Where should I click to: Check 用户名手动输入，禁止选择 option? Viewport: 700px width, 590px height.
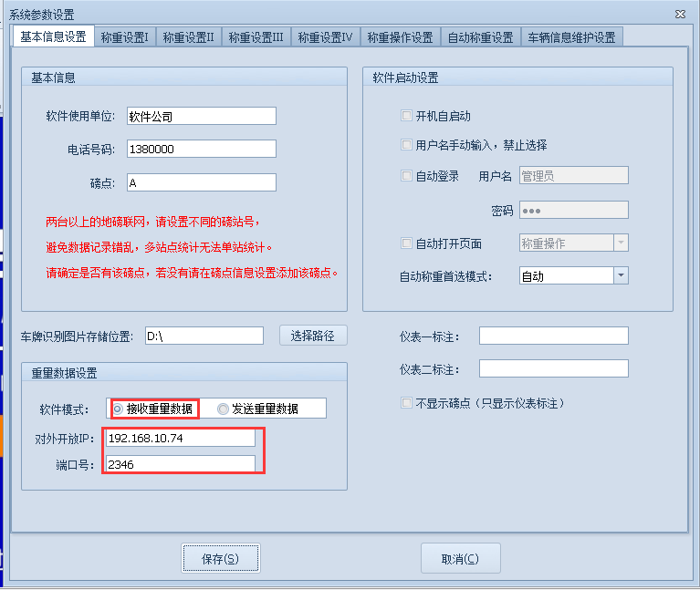tap(407, 145)
